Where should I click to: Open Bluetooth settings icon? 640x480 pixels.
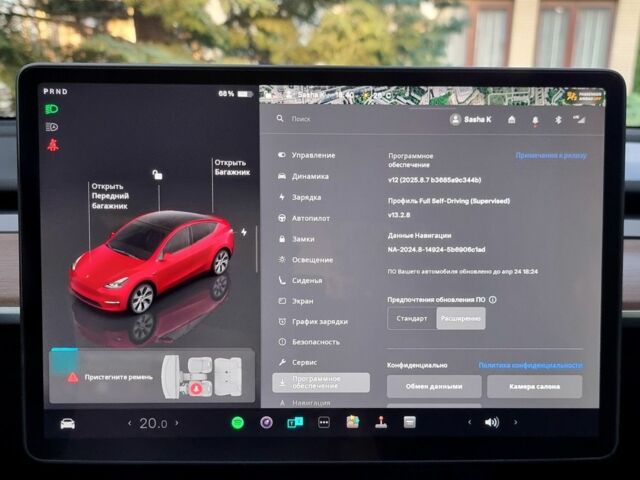[x=558, y=120]
